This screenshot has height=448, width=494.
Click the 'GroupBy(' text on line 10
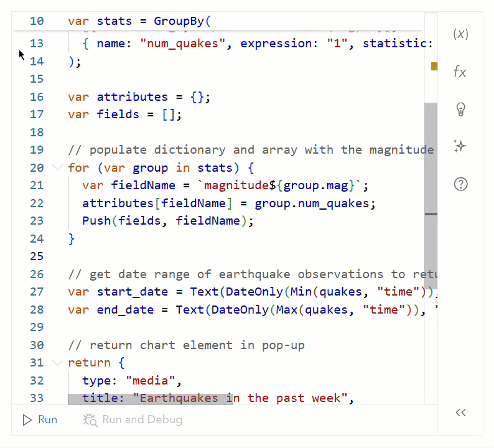click(182, 21)
